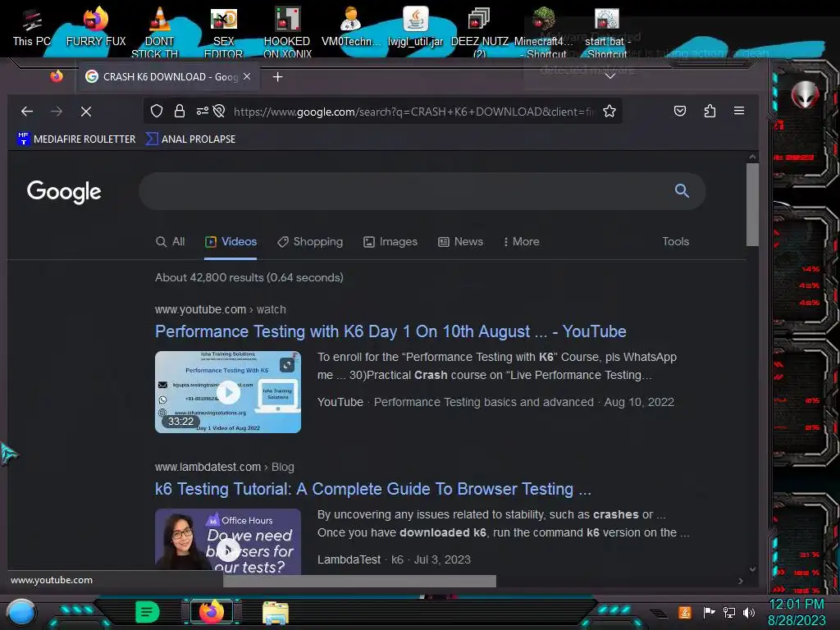Select the Videos results tab
Image resolution: width=840 pixels, height=630 pixels.
[231, 242]
